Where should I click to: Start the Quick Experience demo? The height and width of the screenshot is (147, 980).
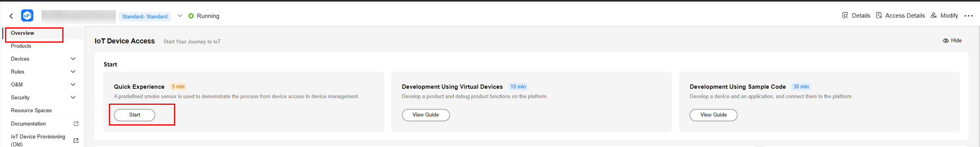click(x=134, y=115)
